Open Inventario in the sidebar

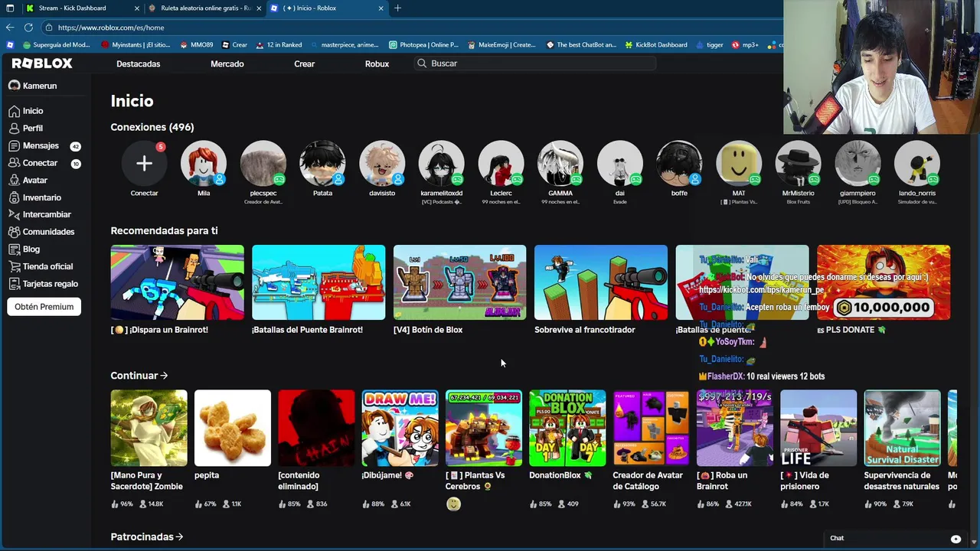(x=34, y=197)
